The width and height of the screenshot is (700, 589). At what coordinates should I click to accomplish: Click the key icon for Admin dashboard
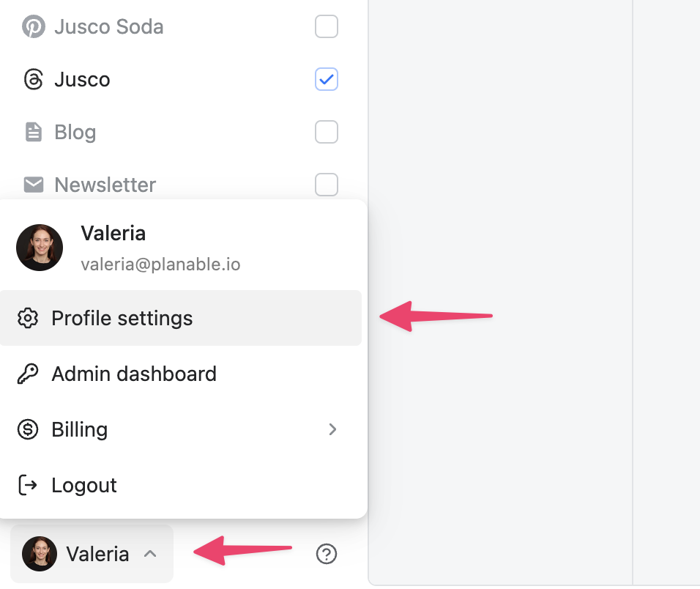coord(28,374)
